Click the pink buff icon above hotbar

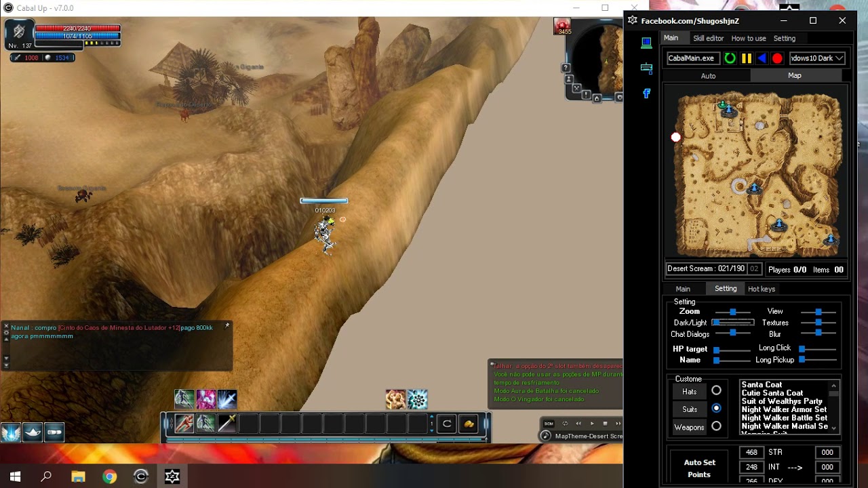point(205,399)
